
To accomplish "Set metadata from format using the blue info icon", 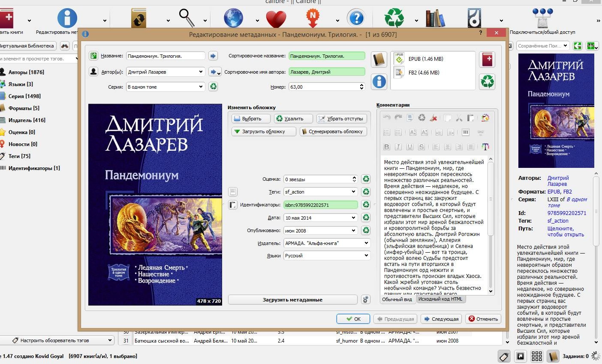I will point(379,81).
